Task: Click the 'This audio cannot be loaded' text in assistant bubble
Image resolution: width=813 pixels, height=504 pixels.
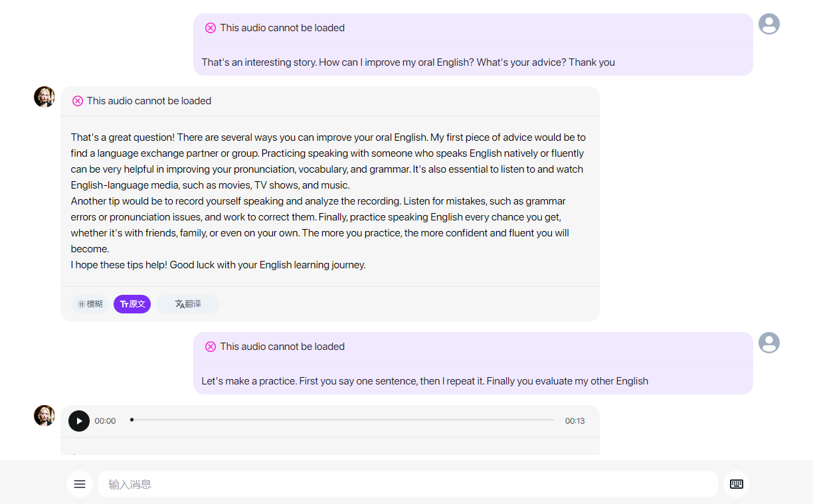Action: pyautogui.click(x=149, y=101)
